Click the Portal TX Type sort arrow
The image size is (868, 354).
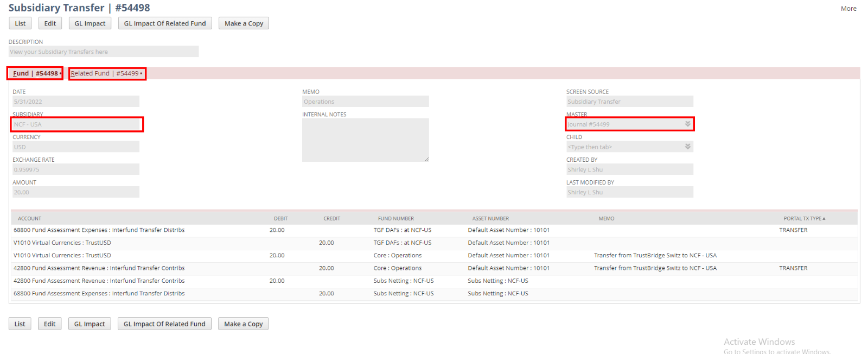tap(824, 219)
